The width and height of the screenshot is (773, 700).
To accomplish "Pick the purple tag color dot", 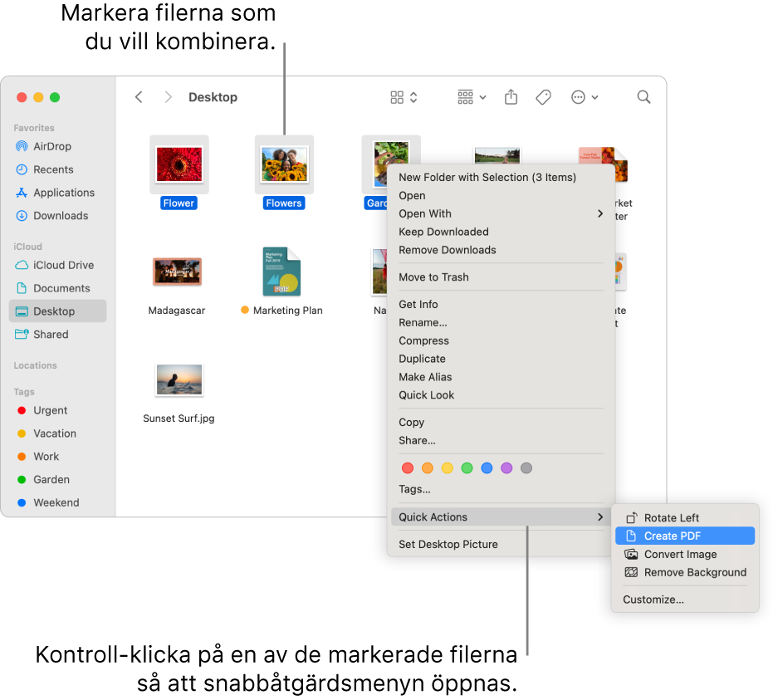I will click(x=506, y=468).
